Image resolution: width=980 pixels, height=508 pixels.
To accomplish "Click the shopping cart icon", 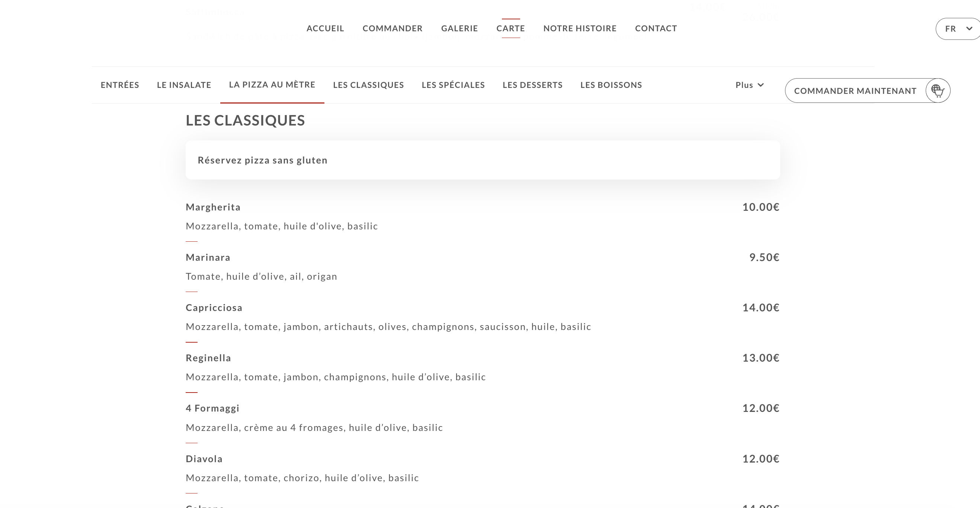I will click(937, 91).
